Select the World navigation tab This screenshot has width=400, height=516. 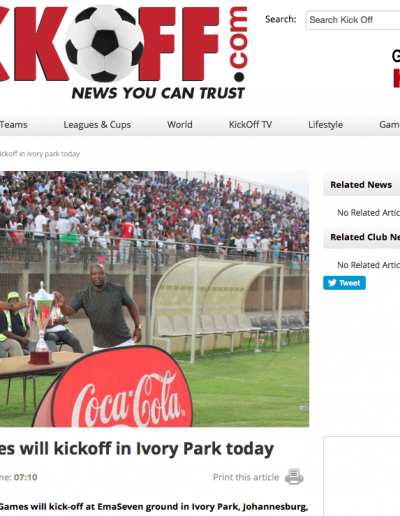[180, 125]
